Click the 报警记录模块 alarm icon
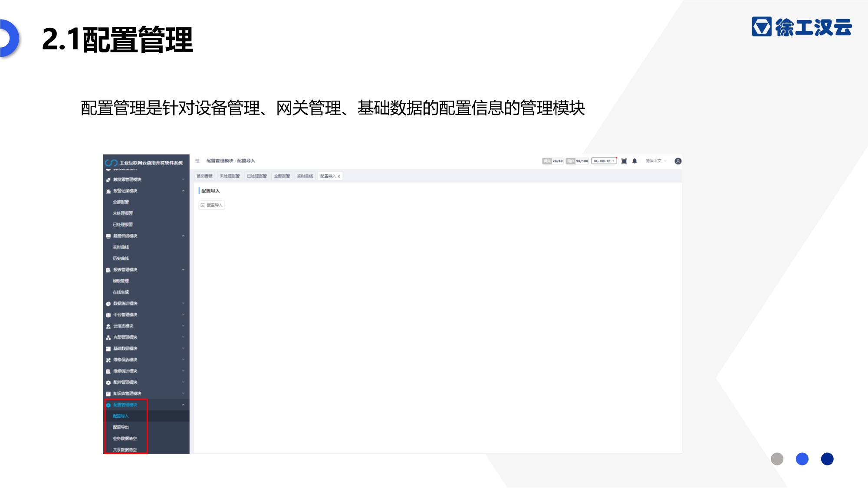Screen dimensions: 868x488 click(x=108, y=191)
